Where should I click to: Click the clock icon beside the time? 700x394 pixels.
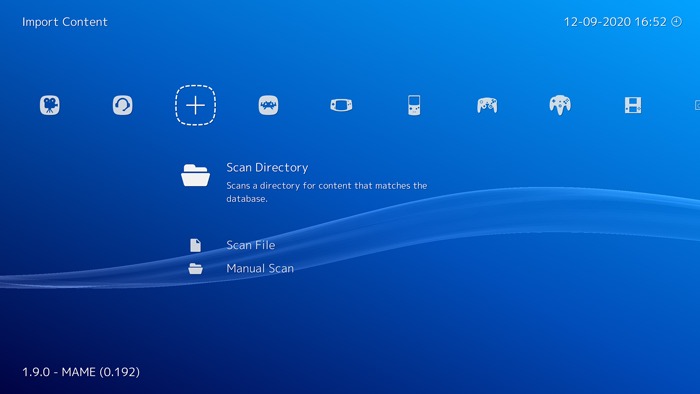pos(677,21)
